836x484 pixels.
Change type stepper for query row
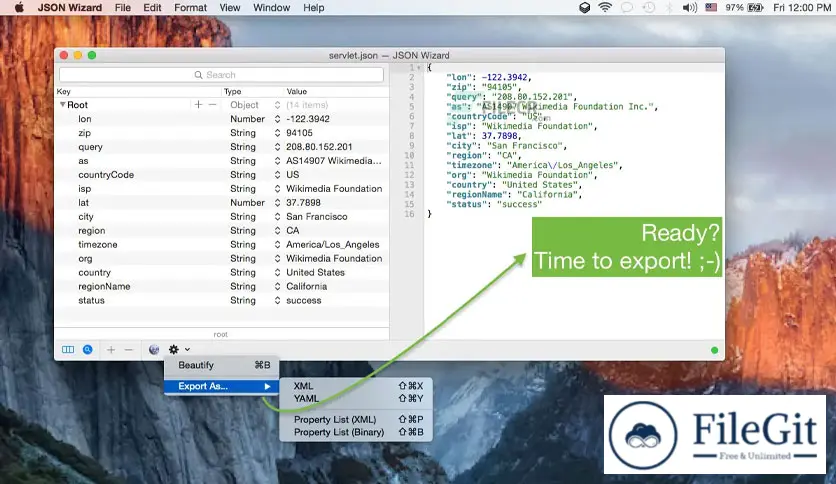277,147
